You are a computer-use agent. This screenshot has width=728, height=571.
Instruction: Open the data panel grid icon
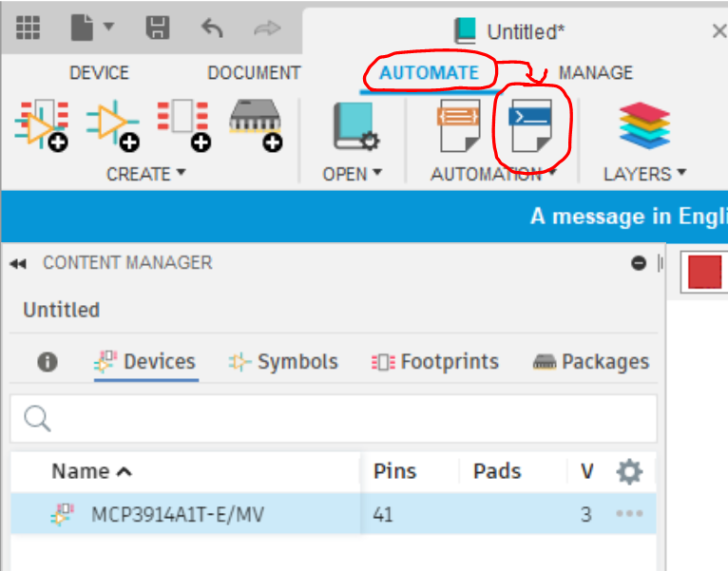tap(28, 28)
